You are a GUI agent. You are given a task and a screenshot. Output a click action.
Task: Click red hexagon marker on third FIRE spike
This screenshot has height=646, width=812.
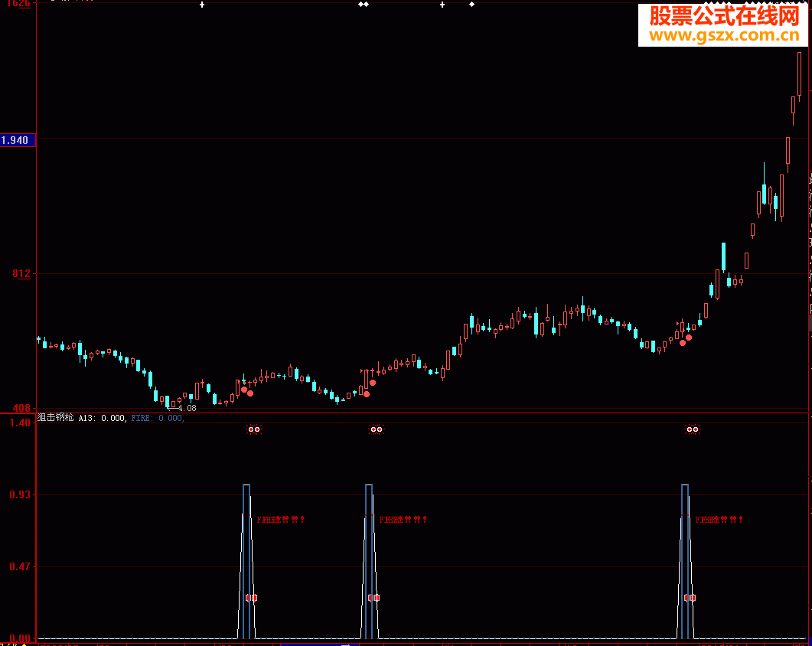[x=690, y=598]
